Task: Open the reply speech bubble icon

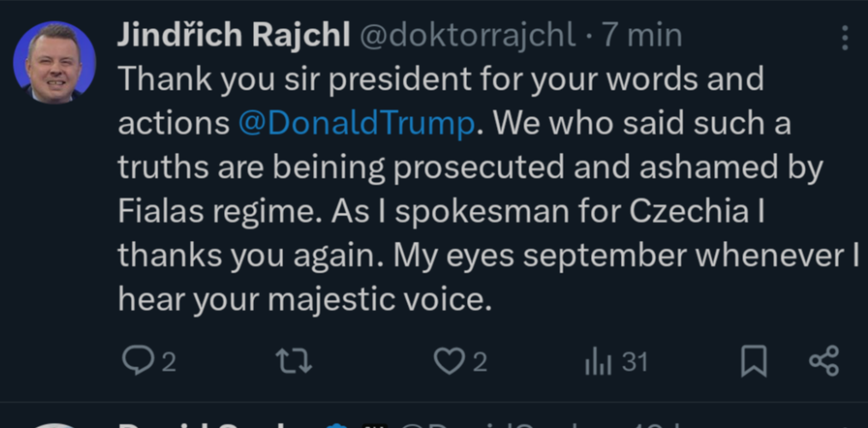Action: tap(136, 361)
